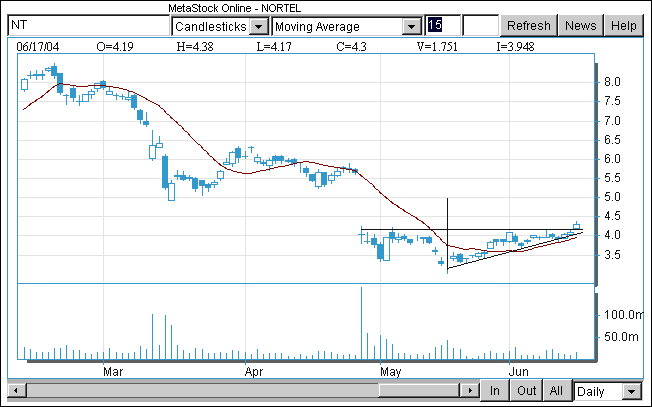Click the 06/17/04 date readout
652x407 pixels.
point(38,47)
